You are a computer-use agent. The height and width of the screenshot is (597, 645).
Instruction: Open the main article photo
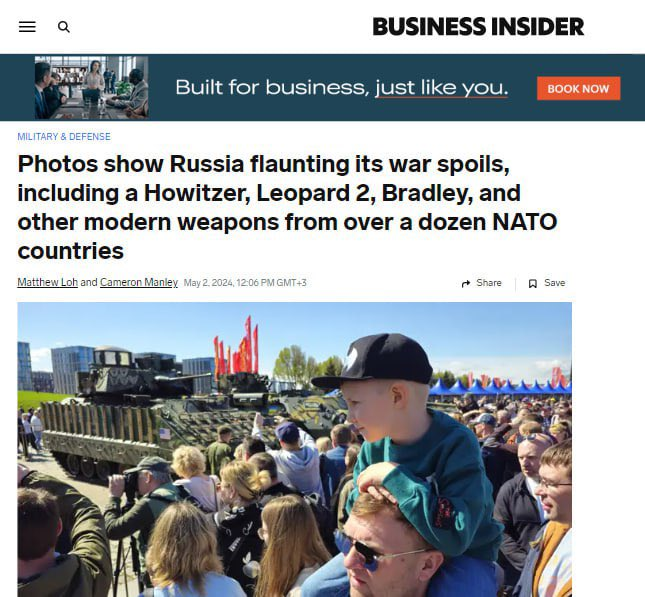click(x=295, y=449)
